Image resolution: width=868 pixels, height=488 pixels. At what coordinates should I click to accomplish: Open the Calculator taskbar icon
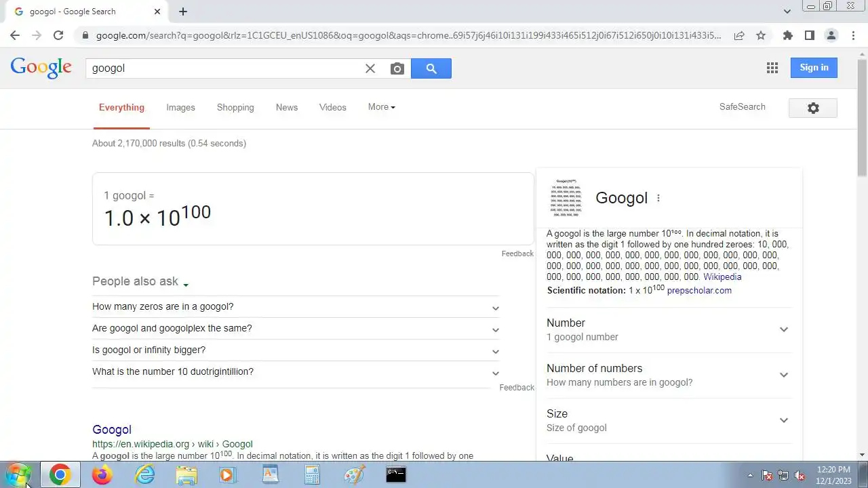pyautogui.click(x=312, y=475)
